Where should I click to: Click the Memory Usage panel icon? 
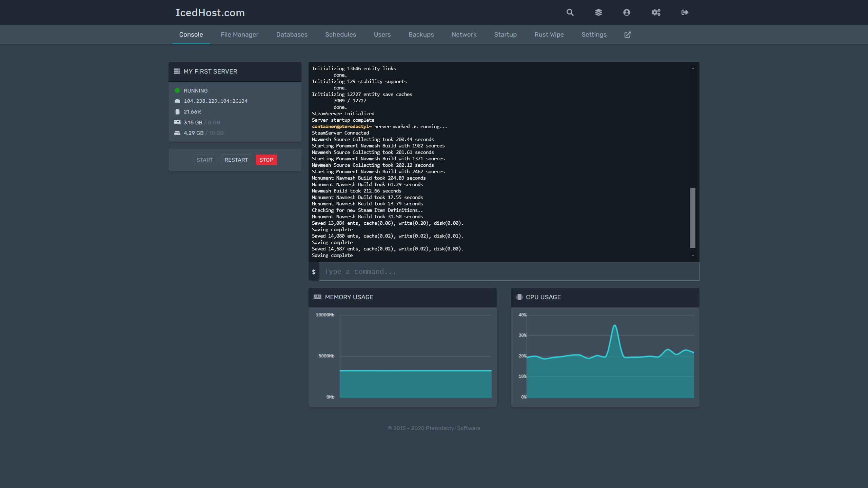pos(318,297)
